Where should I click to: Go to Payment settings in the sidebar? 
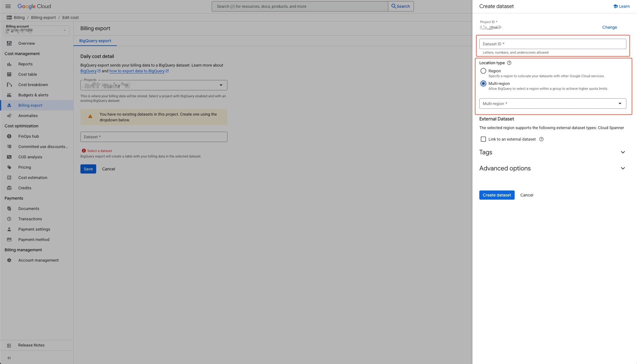(x=36, y=229)
